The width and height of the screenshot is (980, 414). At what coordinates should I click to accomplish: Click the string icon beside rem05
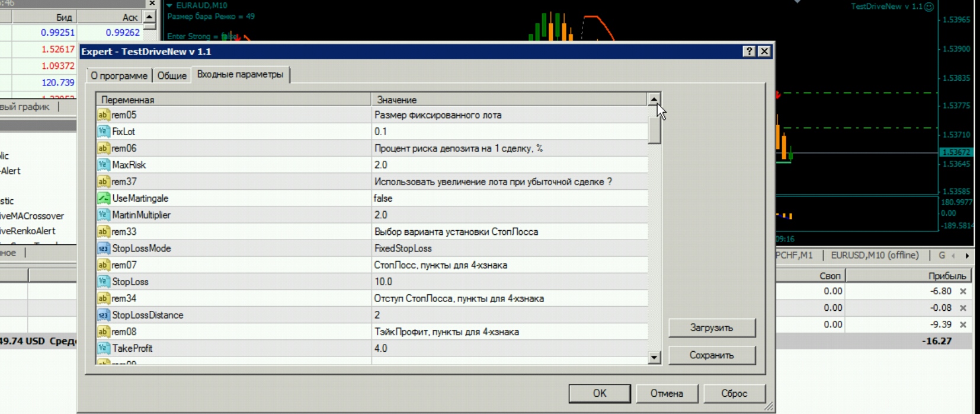point(103,115)
